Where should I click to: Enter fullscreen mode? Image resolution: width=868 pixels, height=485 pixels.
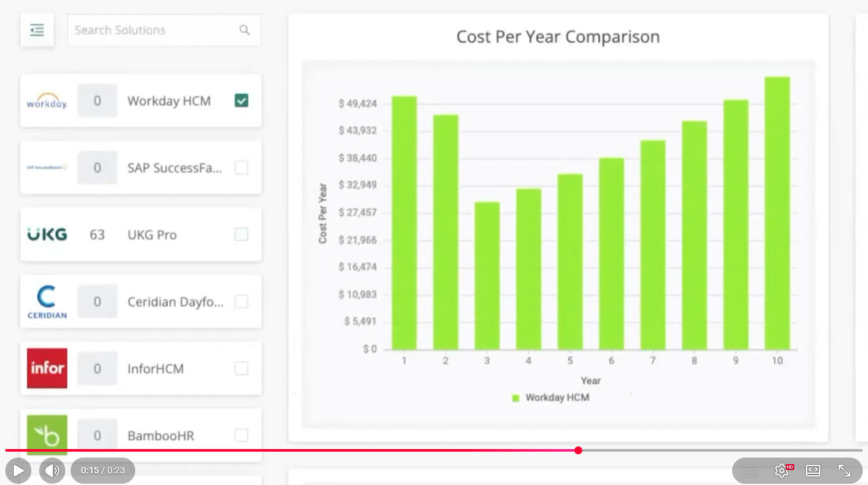click(x=844, y=471)
